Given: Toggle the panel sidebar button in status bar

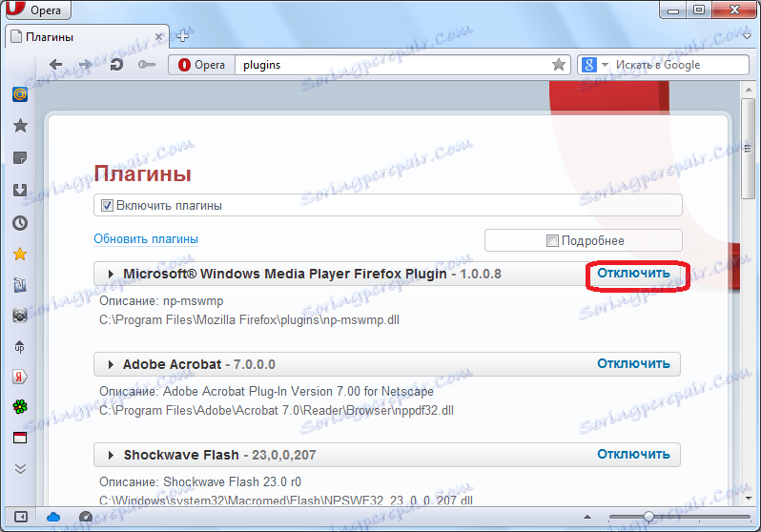Looking at the screenshot, I should [20, 517].
